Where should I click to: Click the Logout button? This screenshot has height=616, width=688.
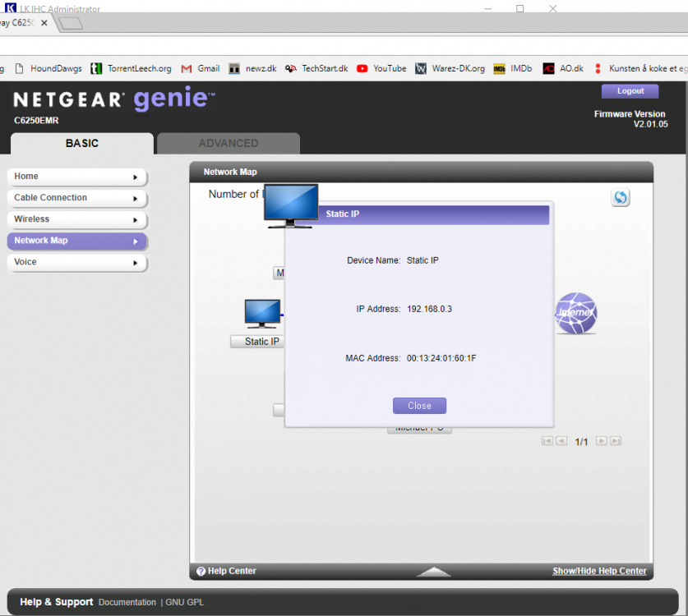pos(630,91)
